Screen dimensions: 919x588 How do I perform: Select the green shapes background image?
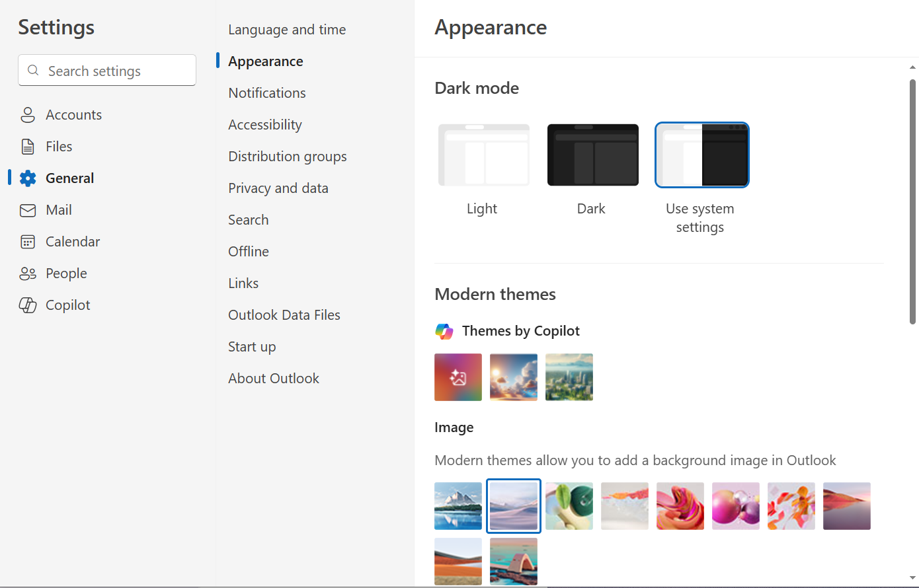pos(569,506)
